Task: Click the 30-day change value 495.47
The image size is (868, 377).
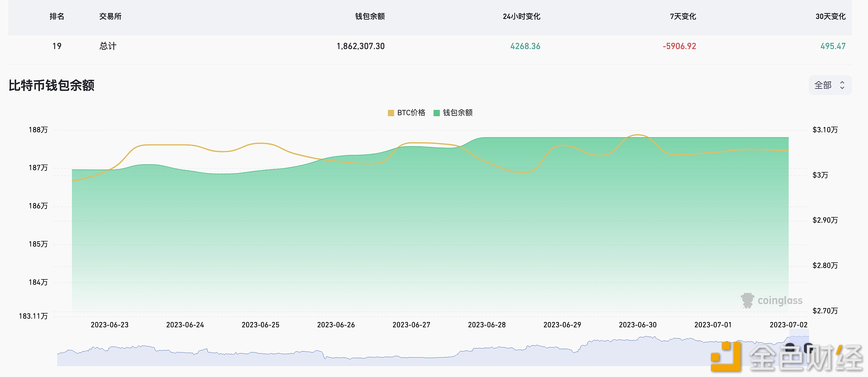Action: point(833,46)
